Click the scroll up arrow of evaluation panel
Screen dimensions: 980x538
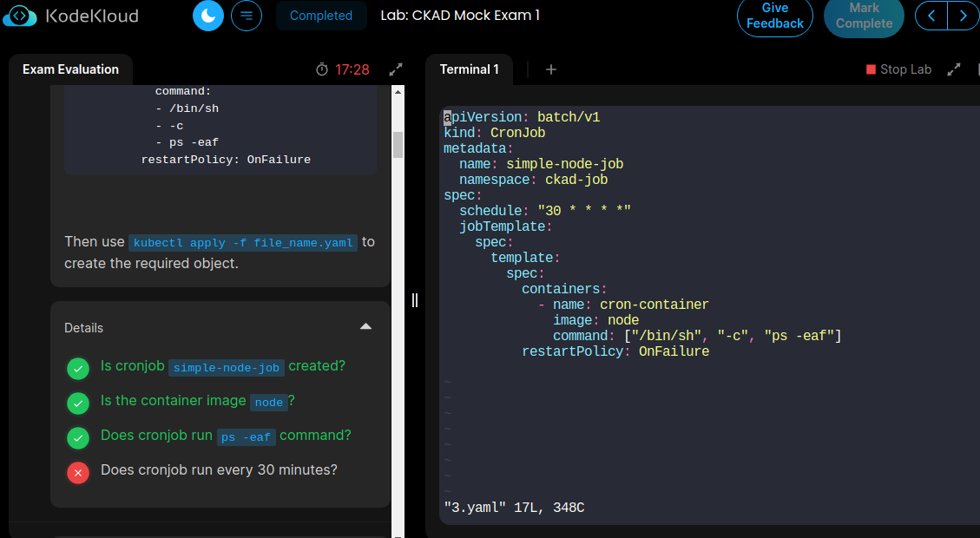point(398,92)
